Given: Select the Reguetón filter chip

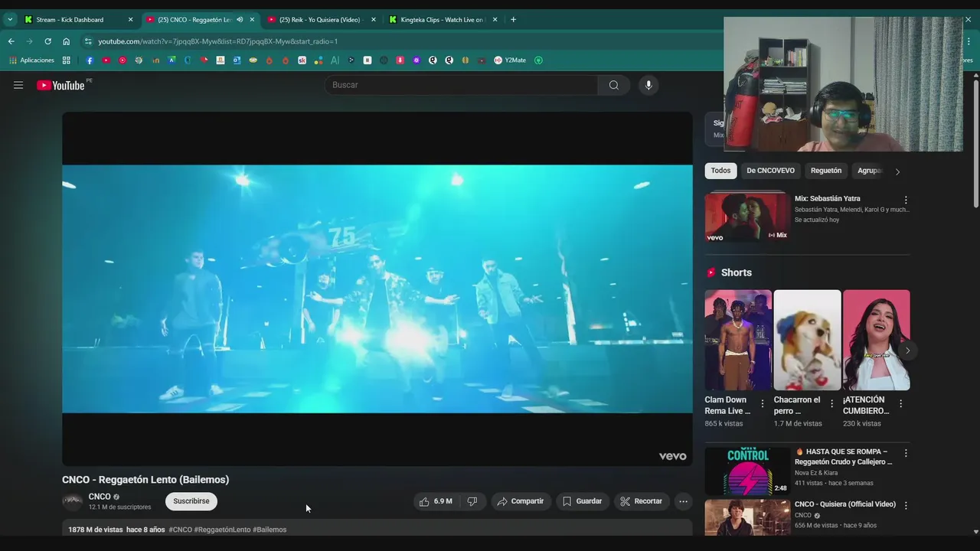Looking at the screenshot, I should (826, 171).
